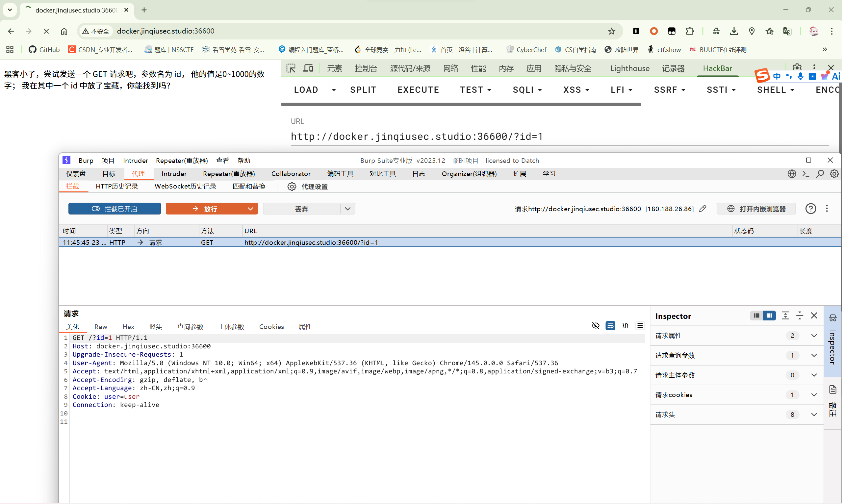The image size is (842, 504).
Task: Open the Raw request view tab
Action: (101, 327)
